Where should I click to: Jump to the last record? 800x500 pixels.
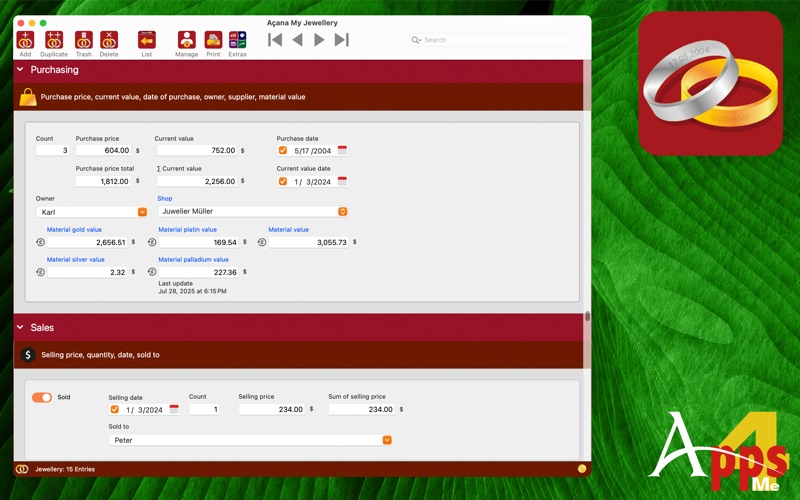(341, 40)
